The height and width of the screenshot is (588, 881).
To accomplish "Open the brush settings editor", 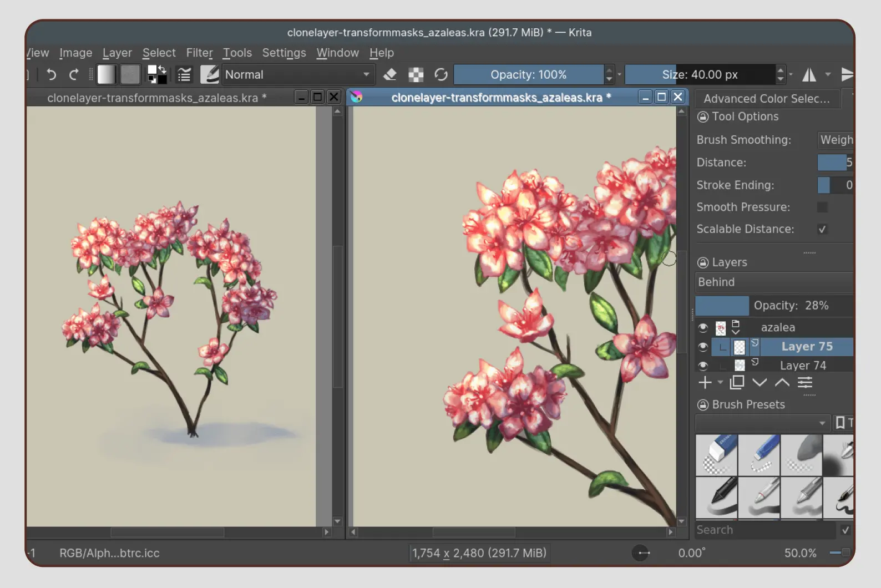I will (184, 74).
